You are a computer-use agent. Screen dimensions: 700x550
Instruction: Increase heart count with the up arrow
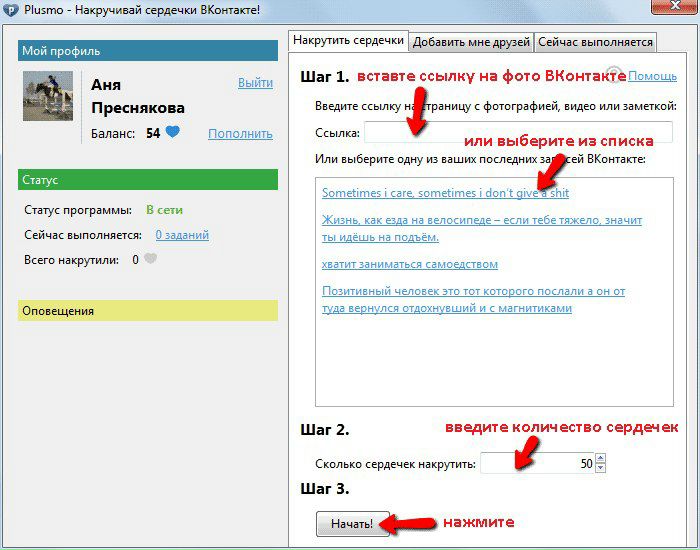[x=600, y=459]
